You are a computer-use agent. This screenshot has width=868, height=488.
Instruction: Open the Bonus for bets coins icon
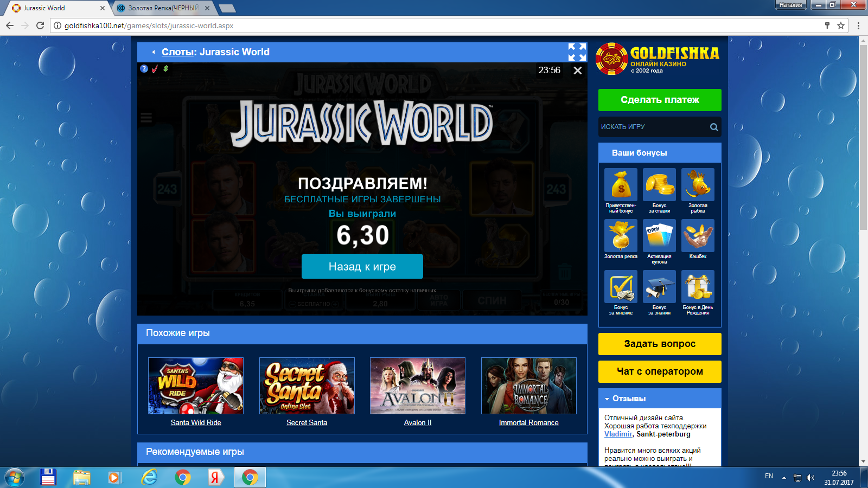pos(659,185)
